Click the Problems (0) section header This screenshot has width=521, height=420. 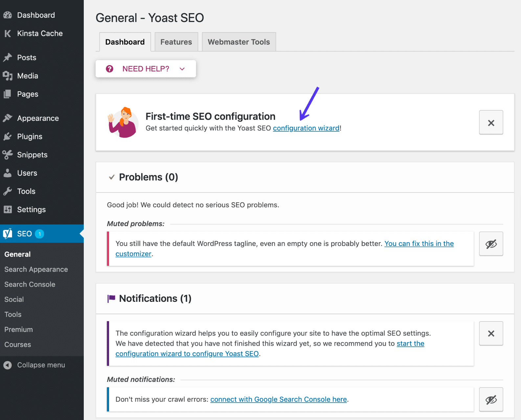tap(148, 177)
